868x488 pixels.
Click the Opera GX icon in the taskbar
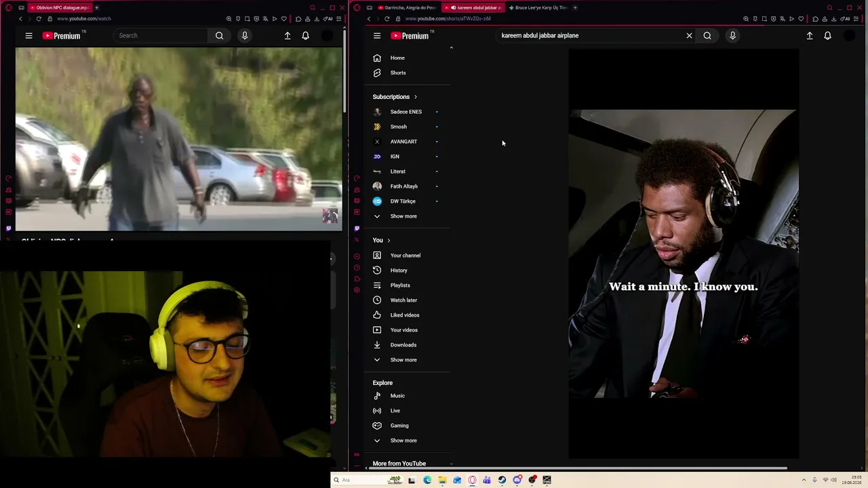pyautogui.click(x=472, y=480)
